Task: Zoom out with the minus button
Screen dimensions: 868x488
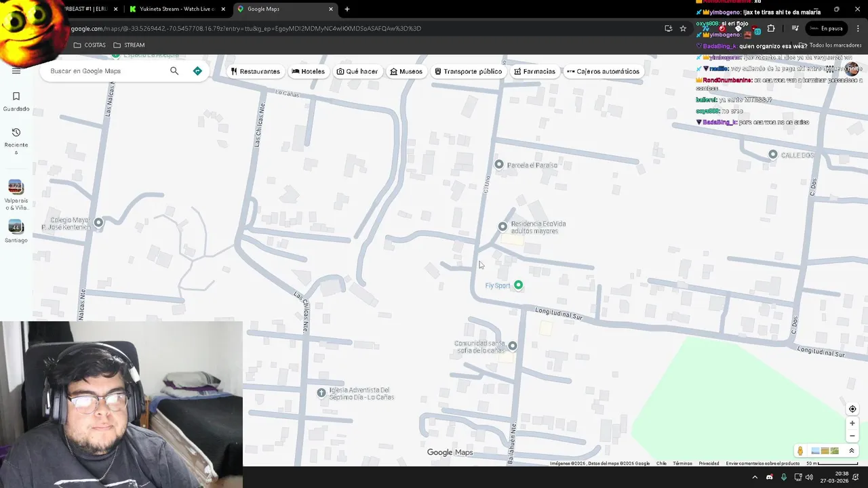Action: click(852, 436)
